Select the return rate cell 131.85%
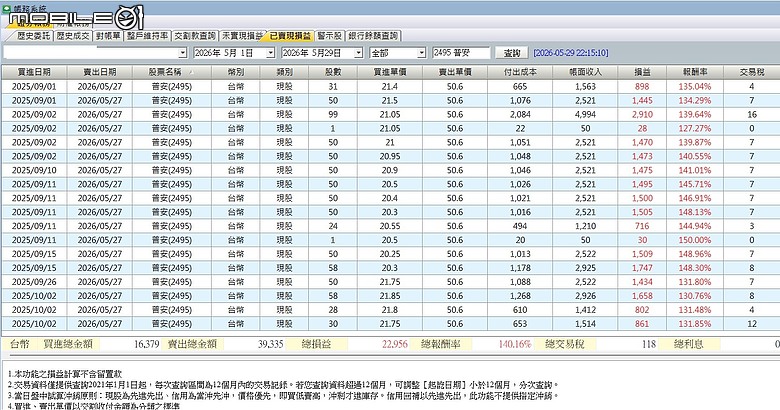Image resolution: width=780 pixels, height=410 pixels. (x=695, y=323)
